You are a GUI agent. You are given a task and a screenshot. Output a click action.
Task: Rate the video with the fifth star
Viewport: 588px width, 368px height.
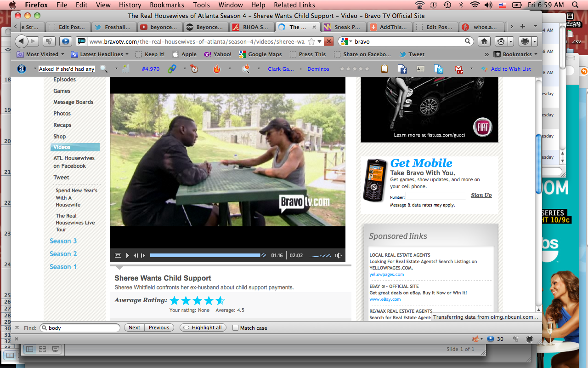220,301
